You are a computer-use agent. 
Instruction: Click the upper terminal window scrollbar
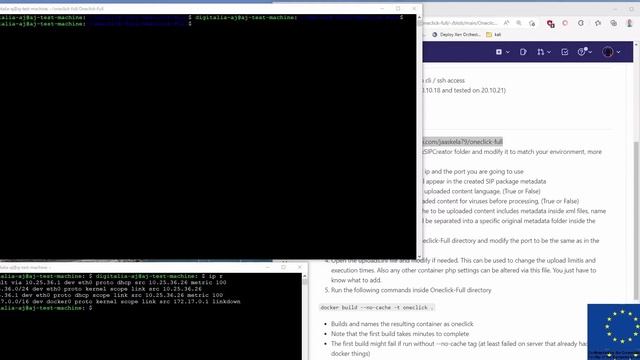419,137
